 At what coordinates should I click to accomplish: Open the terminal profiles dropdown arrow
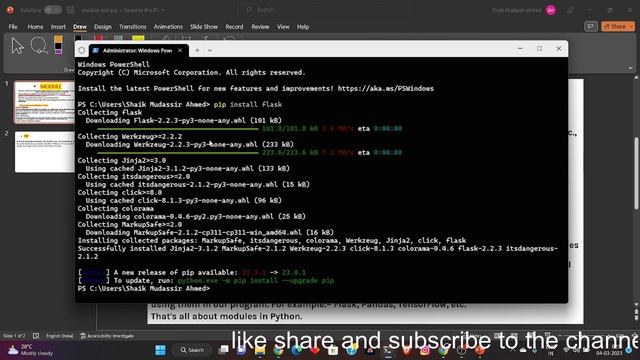point(209,51)
